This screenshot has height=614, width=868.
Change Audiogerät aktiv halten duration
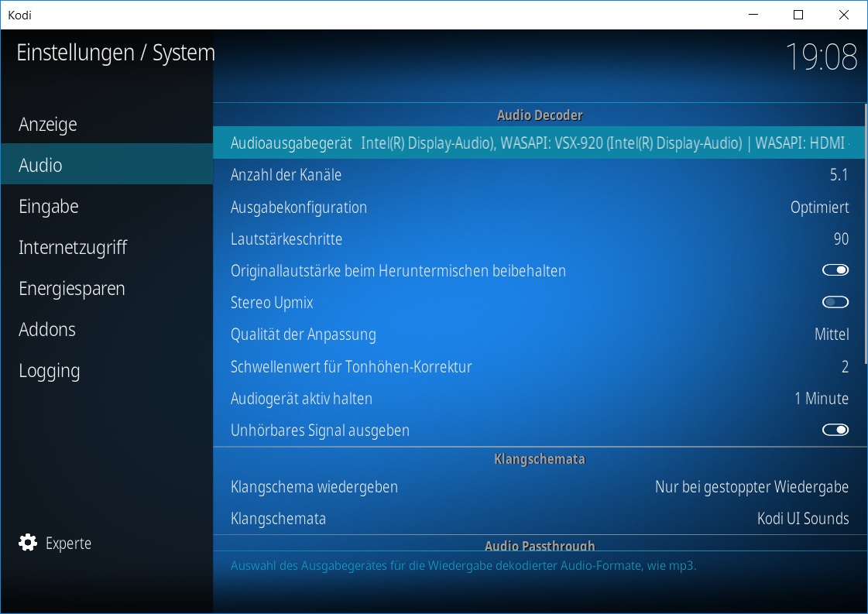click(x=539, y=399)
